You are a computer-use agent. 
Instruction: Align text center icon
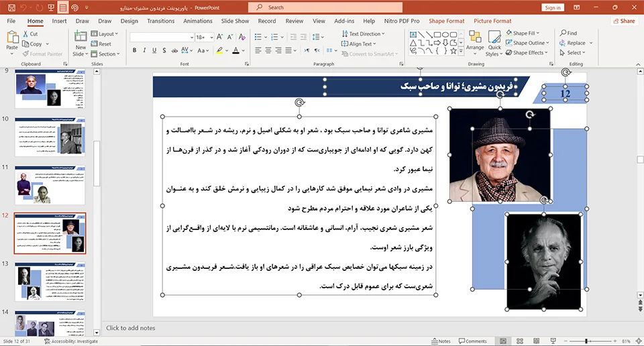[268, 50]
